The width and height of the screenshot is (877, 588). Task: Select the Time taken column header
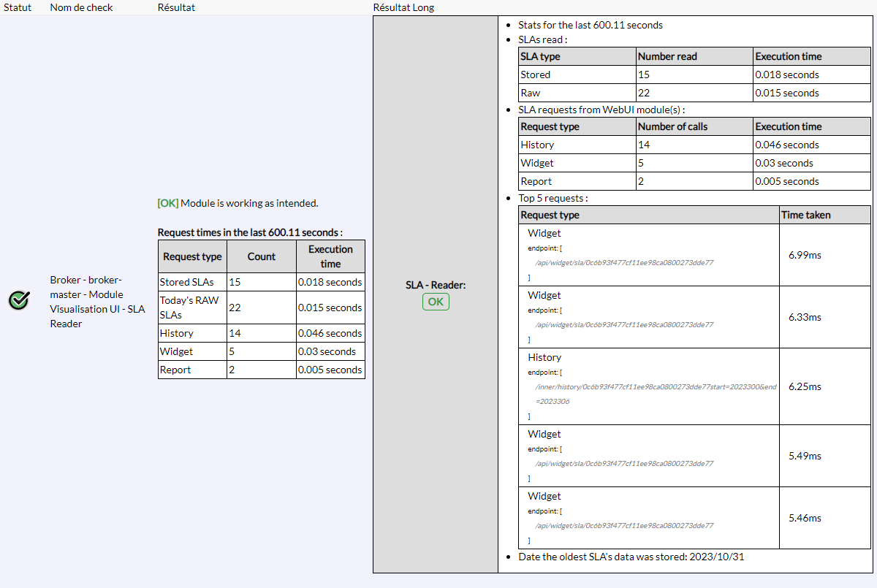[x=805, y=215]
